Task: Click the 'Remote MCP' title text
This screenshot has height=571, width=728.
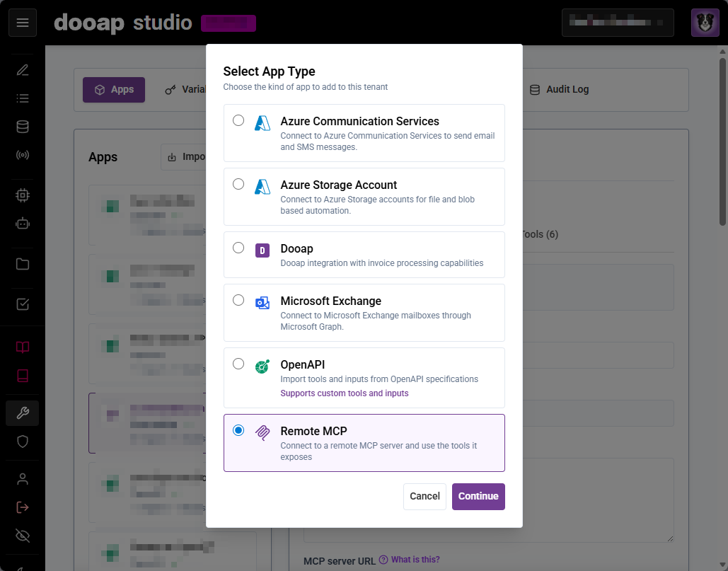Action: (x=313, y=431)
